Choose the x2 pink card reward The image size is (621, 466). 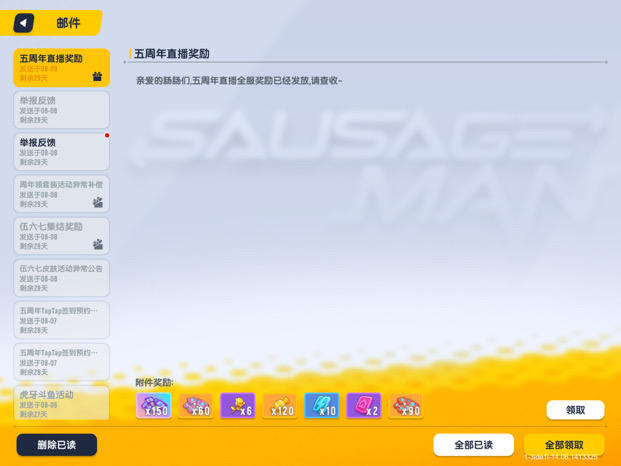[364, 405]
